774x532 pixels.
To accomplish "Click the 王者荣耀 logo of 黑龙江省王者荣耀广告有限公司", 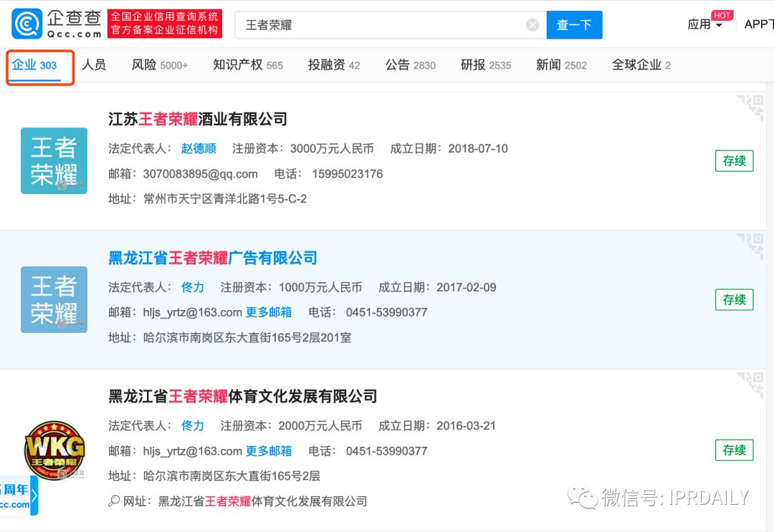I will click(54, 300).
